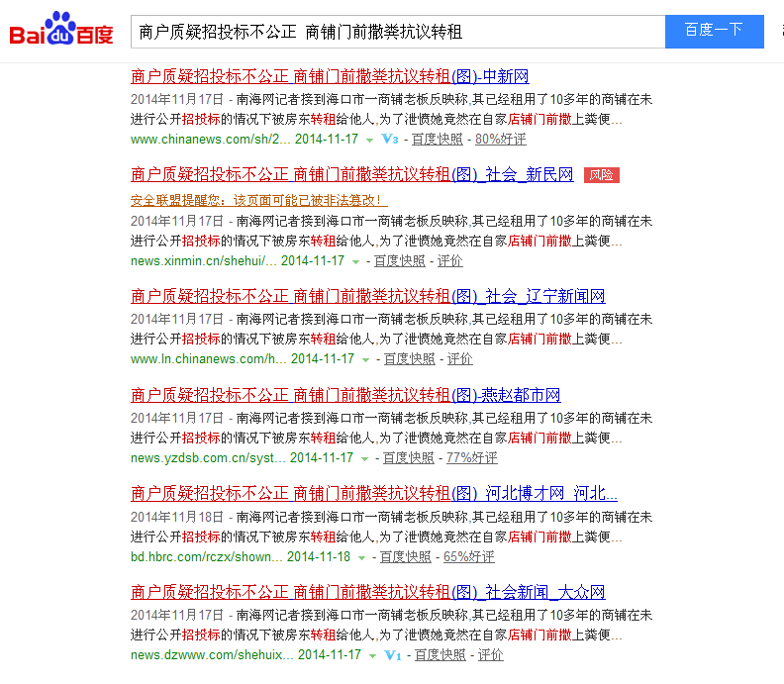784x684 pixels.
Task: Open the 社会新闻_大众网 result title link
Action: (367, 592)
